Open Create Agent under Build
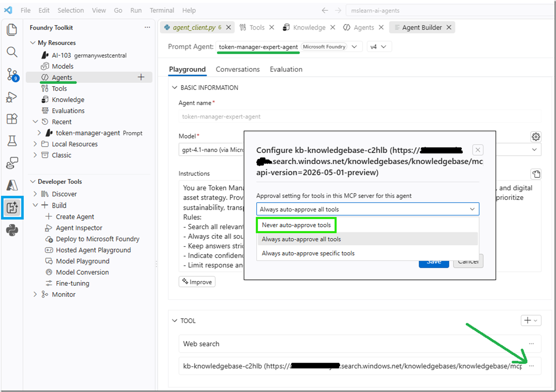The image size is (556, 392). pos(75,217)
